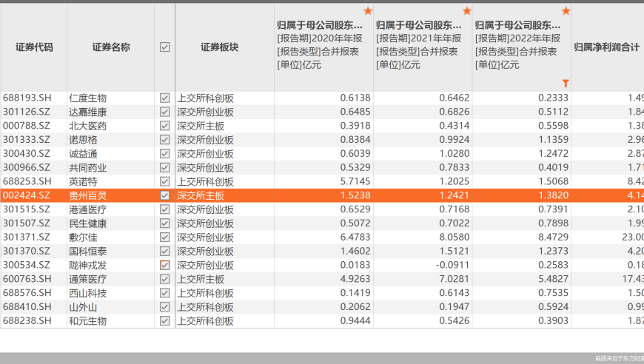
Task: Select stock code 600763.SH
Action: [x=27, y=279]
